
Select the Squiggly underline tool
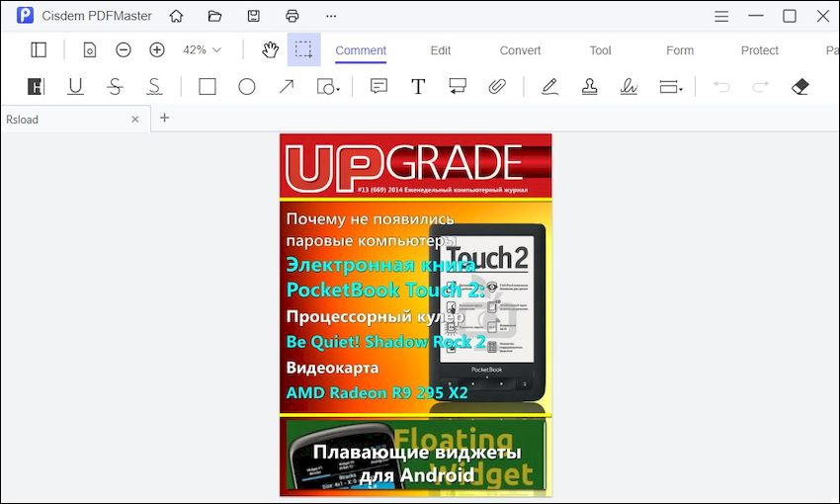coord(154,86)
